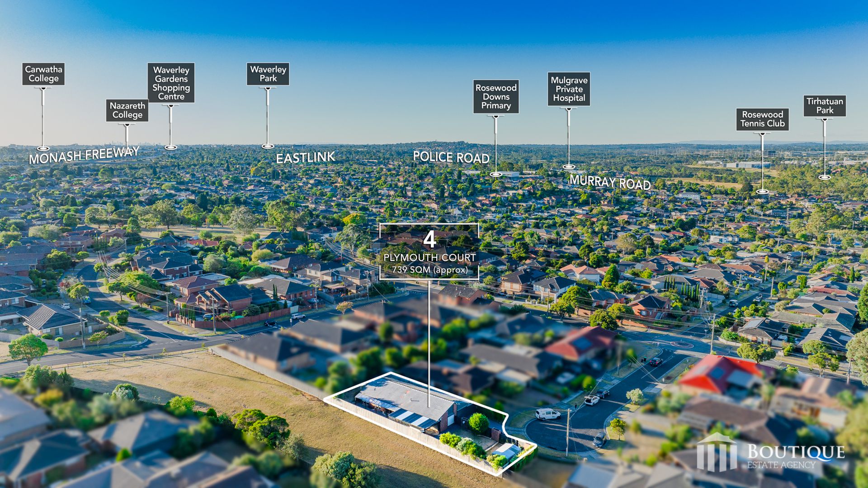Select the Waverley Gardens Shopping Centre label
This screenshot has width=868, height=488.
tap(171, 83)
